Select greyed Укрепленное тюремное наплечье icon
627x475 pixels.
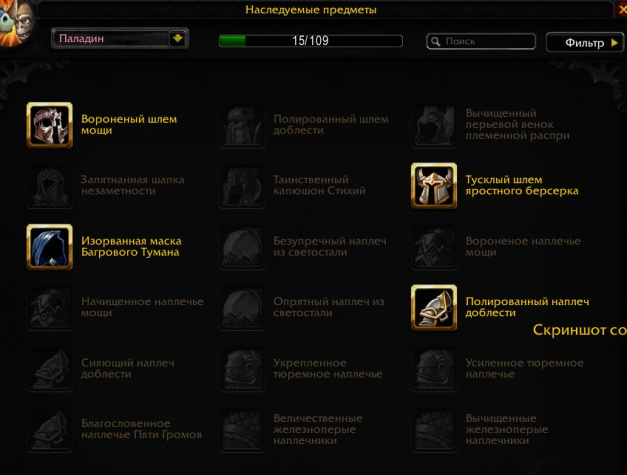click(242, 369)
